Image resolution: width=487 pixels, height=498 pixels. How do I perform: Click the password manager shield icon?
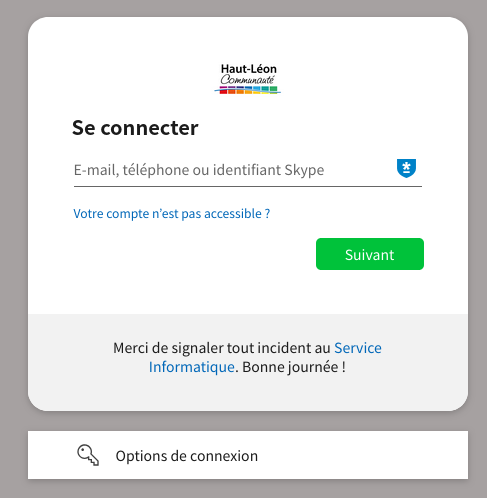pyautogui.click(x=406, y=168)
